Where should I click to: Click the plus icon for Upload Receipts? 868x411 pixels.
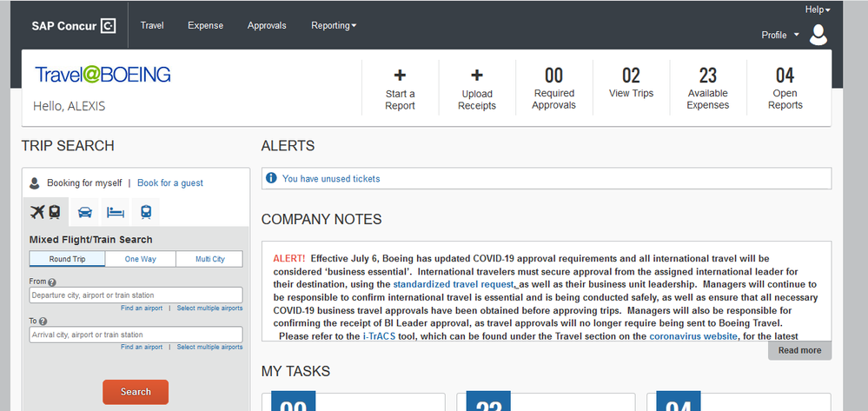click(x=477, y=76)
